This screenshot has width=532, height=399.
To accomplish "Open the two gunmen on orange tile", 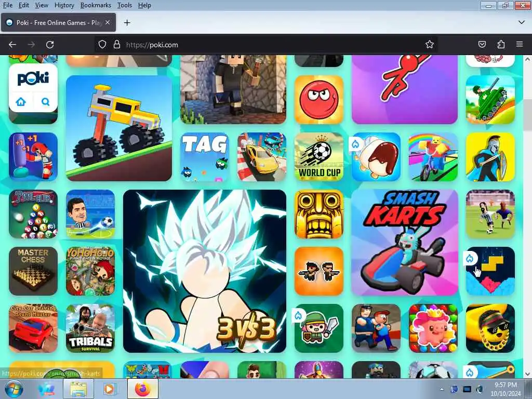I will click(x=319, y=271).
